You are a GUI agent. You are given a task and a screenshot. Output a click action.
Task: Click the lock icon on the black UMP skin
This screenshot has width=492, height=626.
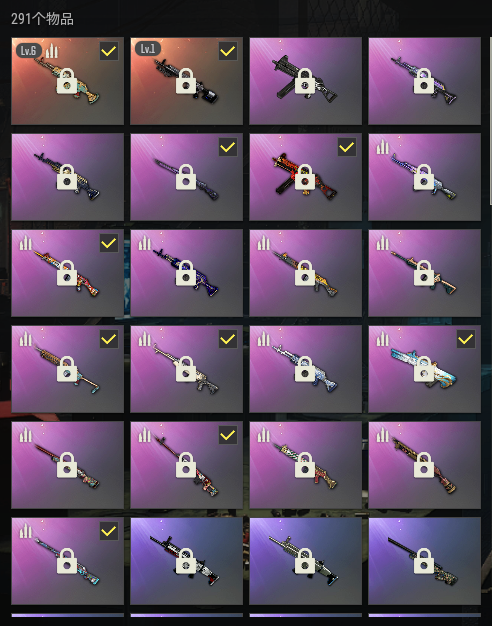click(305, 81)
